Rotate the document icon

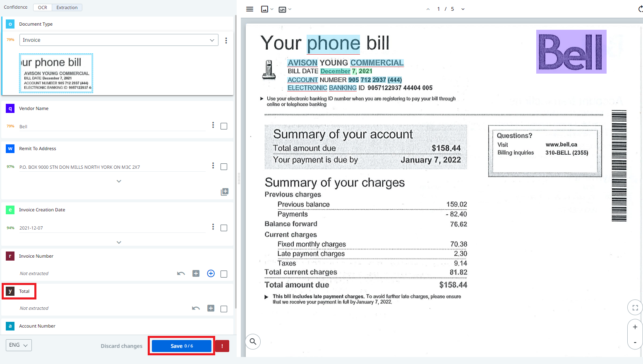coord(641,9)
